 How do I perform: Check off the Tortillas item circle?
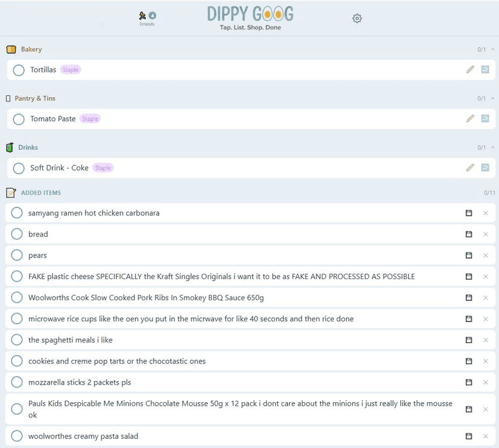coord(19,70)
